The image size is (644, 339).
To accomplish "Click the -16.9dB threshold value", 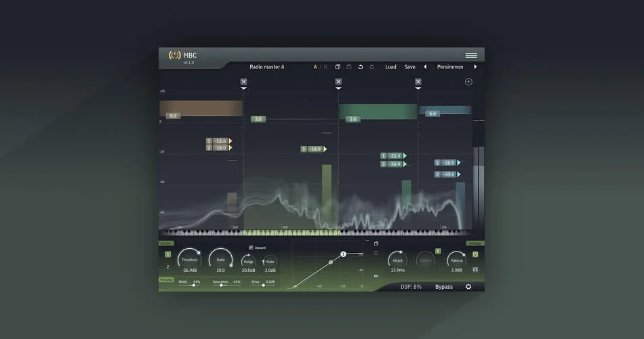I will pos(189,271).
